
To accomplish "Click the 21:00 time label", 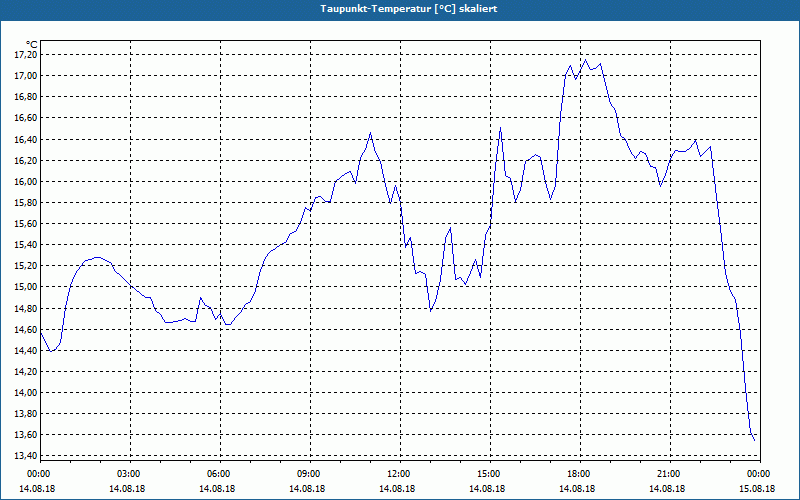I will pos(670,474).
